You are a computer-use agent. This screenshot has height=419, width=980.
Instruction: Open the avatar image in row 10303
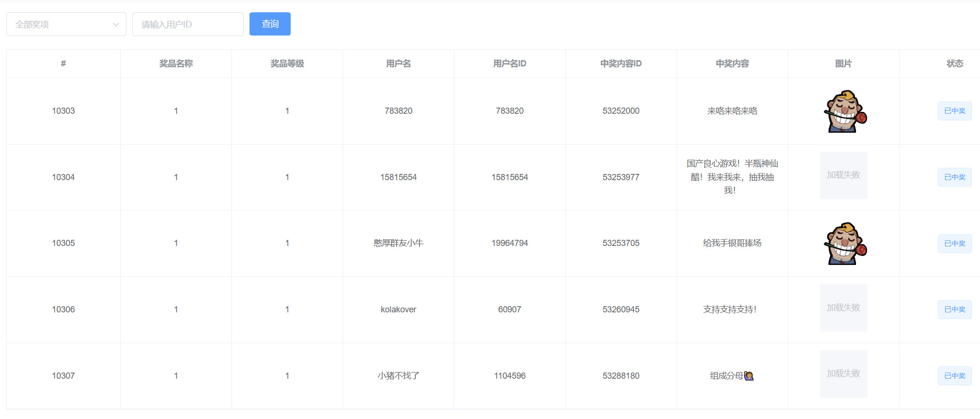tap(845, 111)
